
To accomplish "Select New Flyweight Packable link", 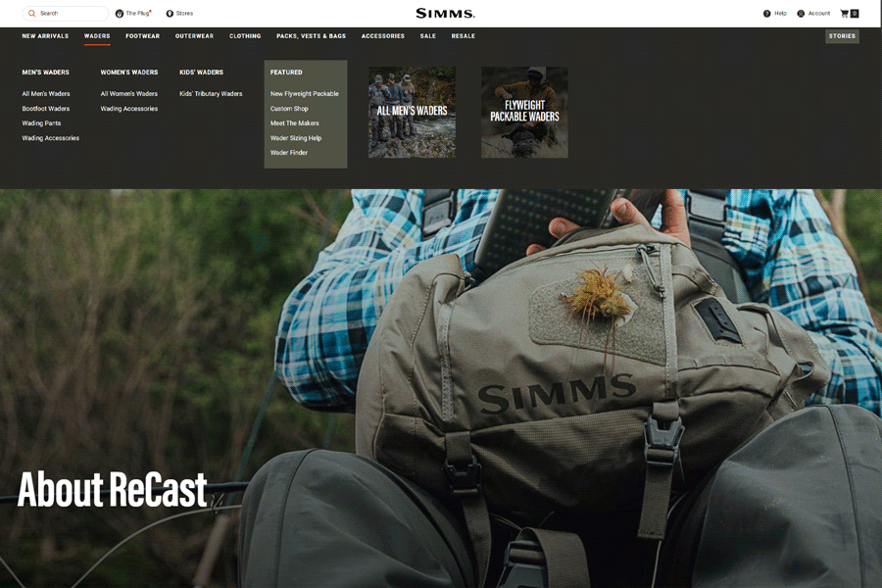I will 305,94.
